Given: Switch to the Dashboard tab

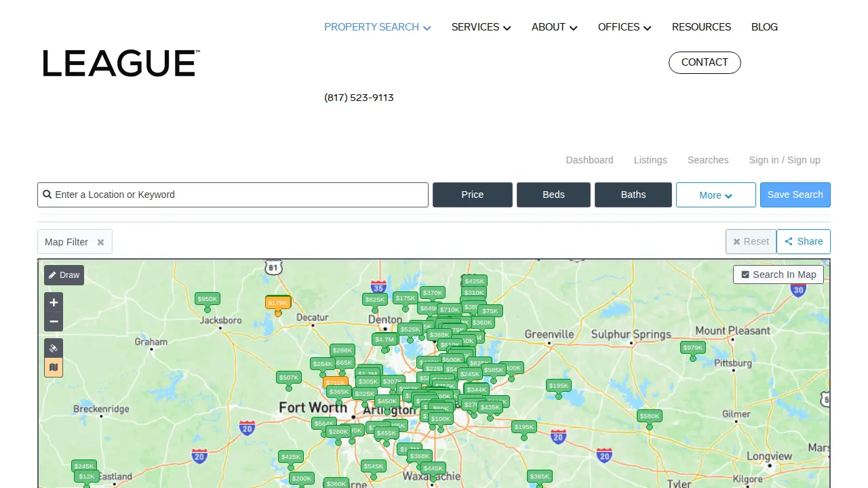Looking at the screenshot, I should point(590,160).
